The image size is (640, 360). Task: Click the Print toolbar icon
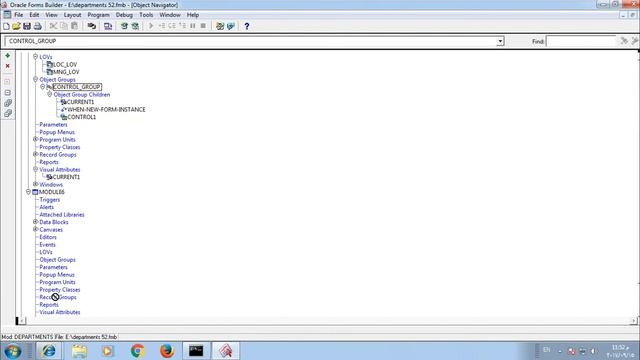tap(38, 26)
